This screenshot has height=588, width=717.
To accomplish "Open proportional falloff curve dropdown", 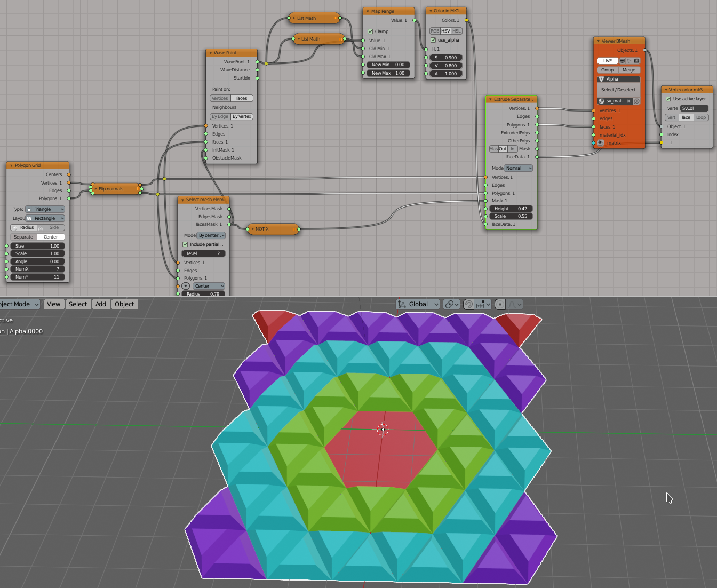I will [x=515, y=304].
